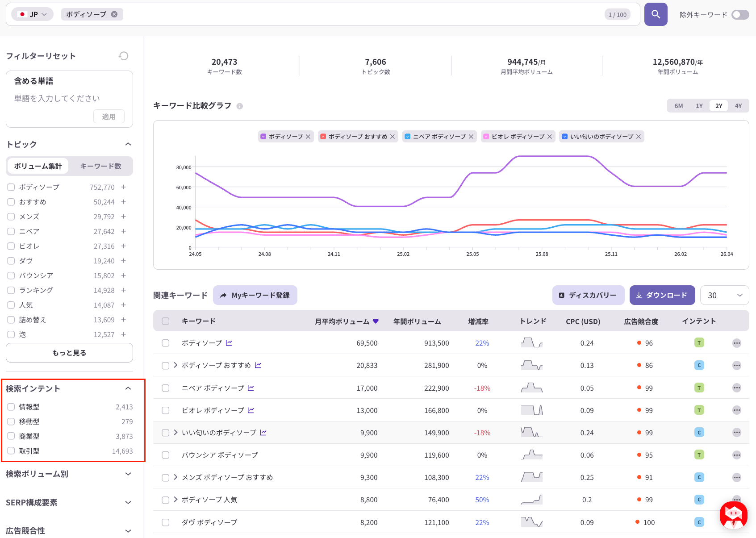
Task: Click the filter reset circular arrow icon
Action: 124,56
